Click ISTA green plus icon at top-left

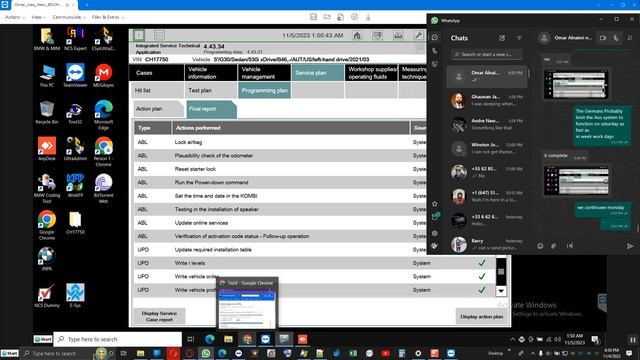click(139, 35)
